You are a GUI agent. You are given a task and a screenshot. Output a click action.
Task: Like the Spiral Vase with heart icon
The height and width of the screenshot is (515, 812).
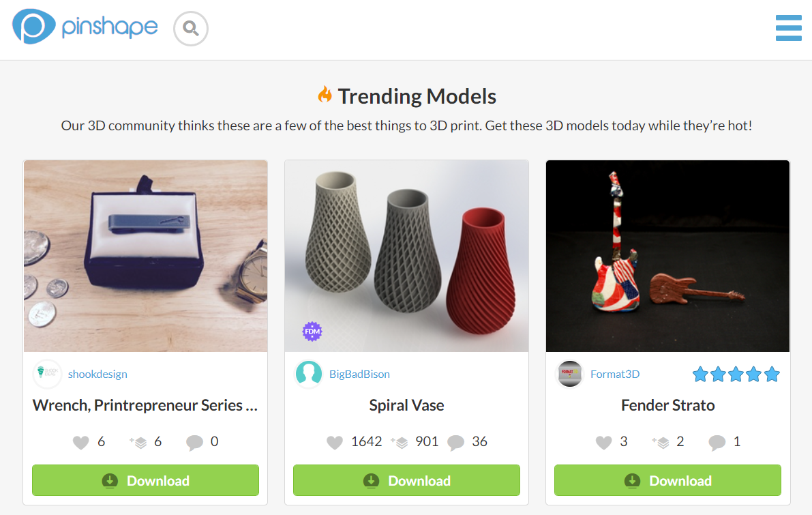click(x=335, y=443)
